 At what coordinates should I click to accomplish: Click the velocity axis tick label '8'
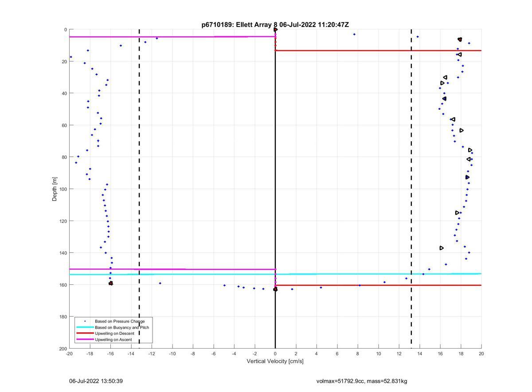point(358,353)
